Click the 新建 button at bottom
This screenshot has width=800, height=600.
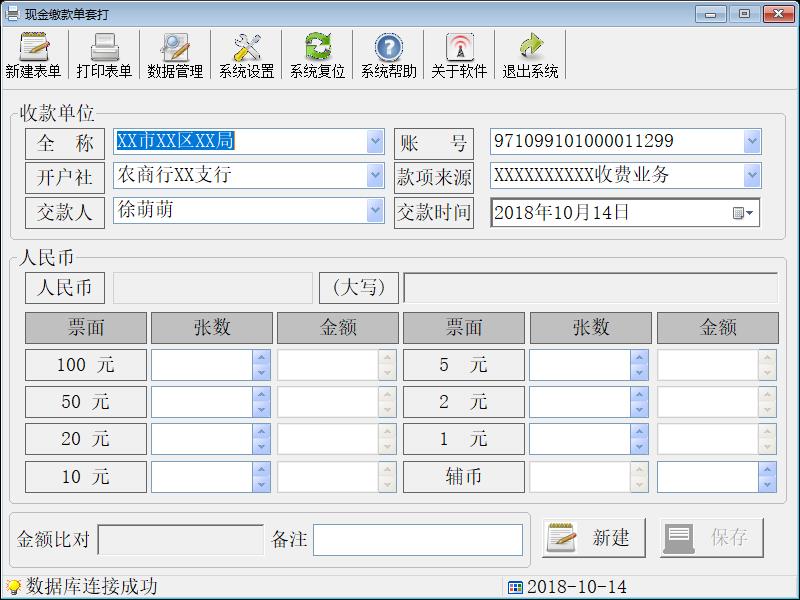coord(594,538)
